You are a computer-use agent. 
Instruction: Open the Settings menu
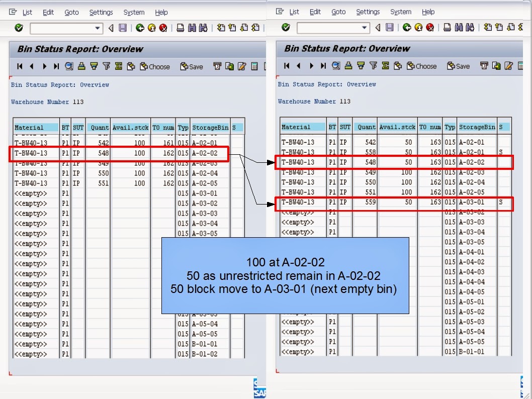click(101, 12)
